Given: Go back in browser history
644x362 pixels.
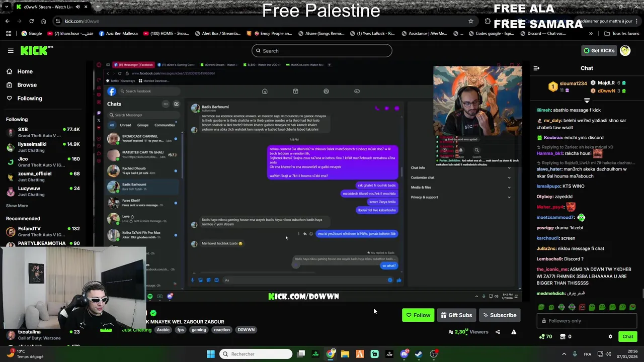Looking at the screenshot, I should (x=7, y=21).
